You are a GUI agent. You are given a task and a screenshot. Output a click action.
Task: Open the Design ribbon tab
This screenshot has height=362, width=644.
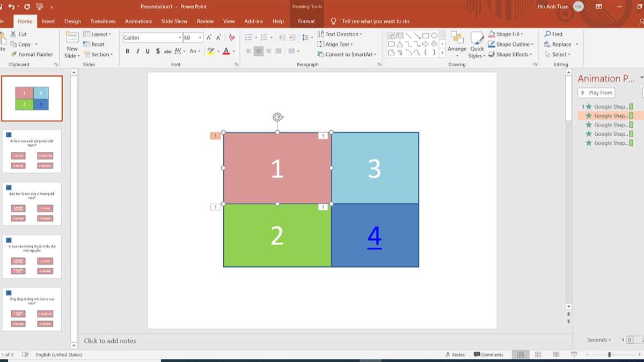coord(72,21)
